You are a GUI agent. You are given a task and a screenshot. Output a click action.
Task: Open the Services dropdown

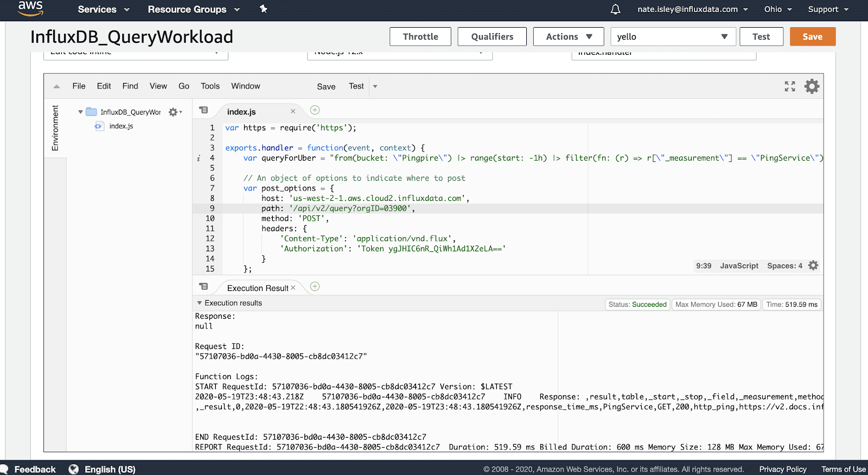tap(104, 9)
